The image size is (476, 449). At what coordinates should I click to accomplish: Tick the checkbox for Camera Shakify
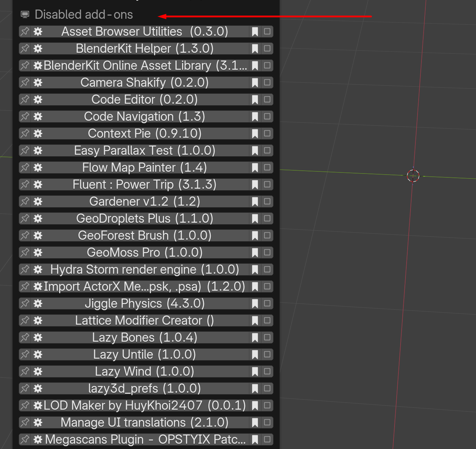click(267, 83)
